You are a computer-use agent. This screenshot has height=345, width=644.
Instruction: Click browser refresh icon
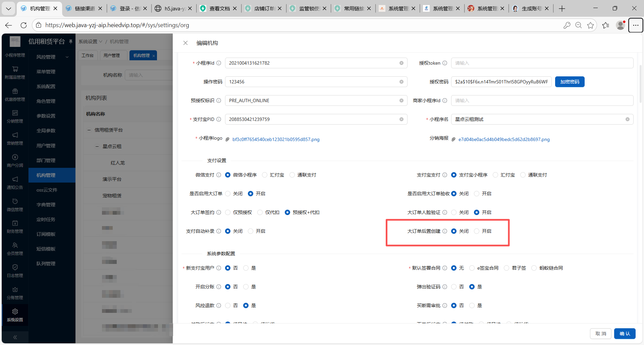coord(23,25)
